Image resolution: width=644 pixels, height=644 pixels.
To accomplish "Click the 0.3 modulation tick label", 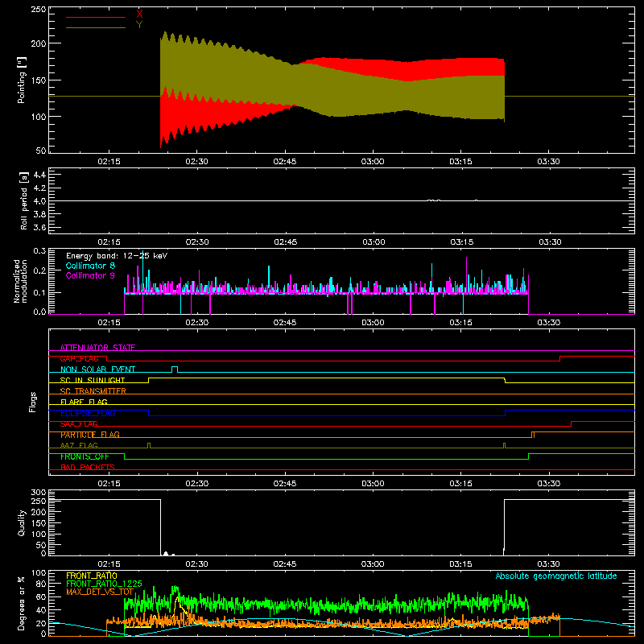I will 39,250.
